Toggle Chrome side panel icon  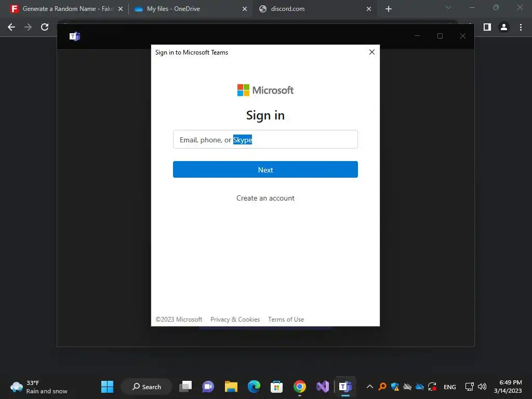[487, 27]
